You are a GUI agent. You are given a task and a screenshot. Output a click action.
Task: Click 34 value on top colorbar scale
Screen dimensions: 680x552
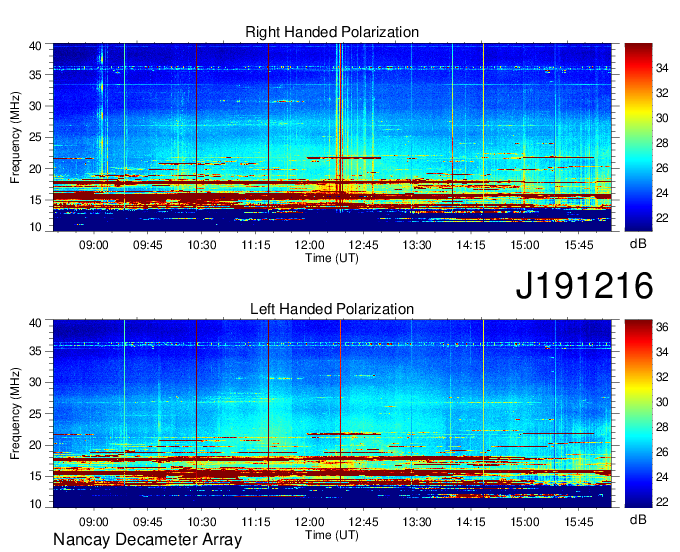[662, 68]
